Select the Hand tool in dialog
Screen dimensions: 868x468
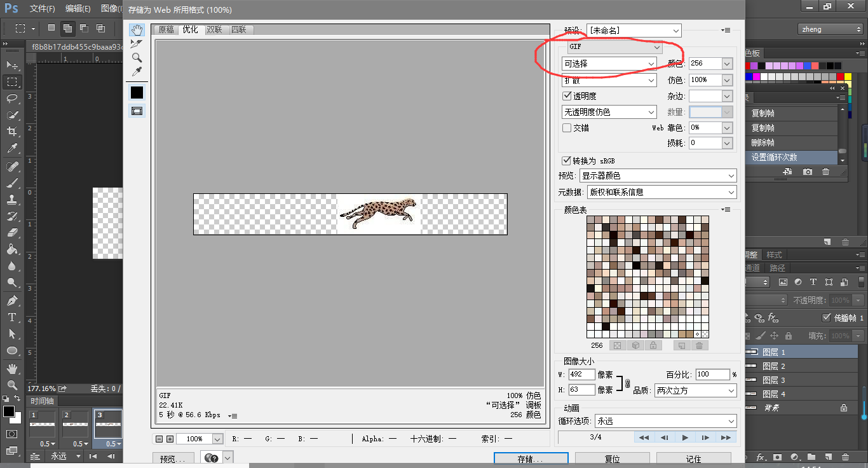137,30
